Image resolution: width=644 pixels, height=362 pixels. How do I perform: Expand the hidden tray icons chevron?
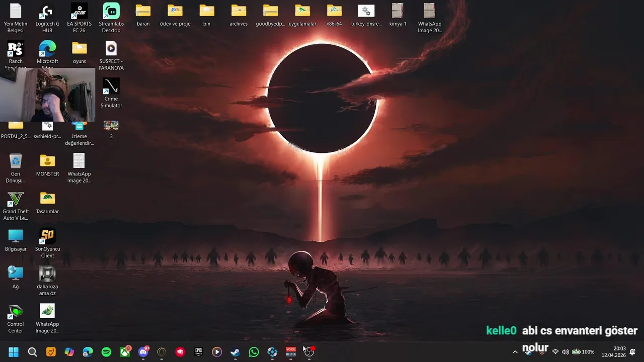(515, 352)
